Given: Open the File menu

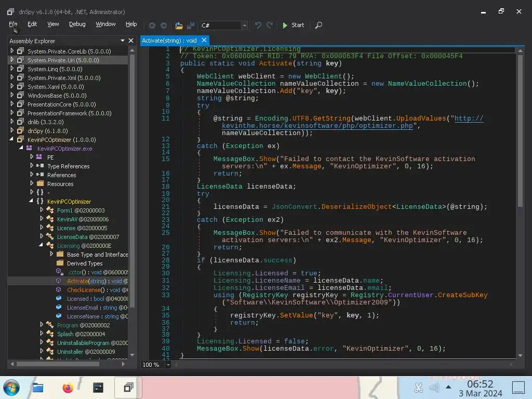Looking at the screenshot, I should pos(13,24).
